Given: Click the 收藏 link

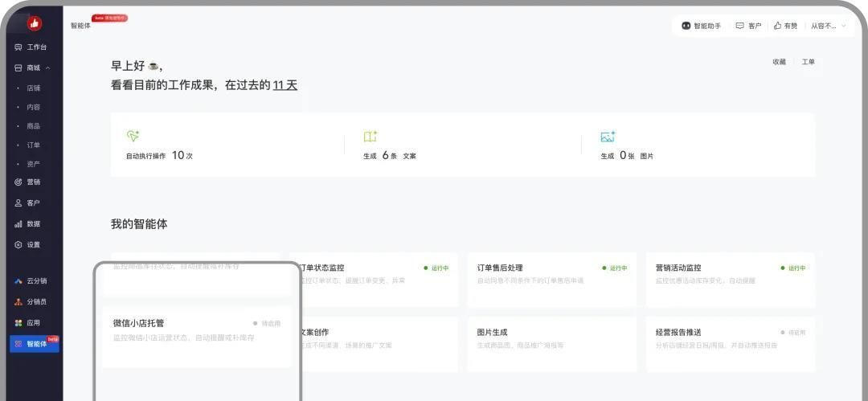Looking at the screenshot, I should (x=779, y=62).
